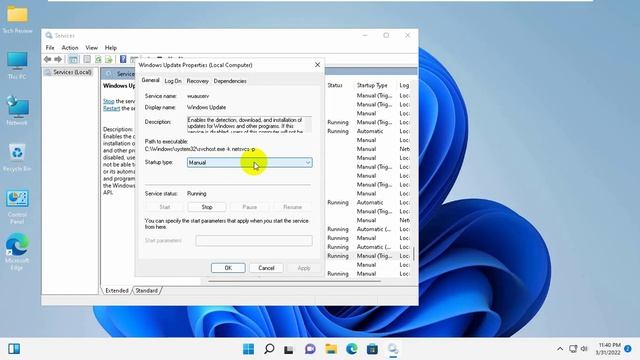Click the Restart the service link
The width and height of the screenshot is (640, 360).
[111, 109]
